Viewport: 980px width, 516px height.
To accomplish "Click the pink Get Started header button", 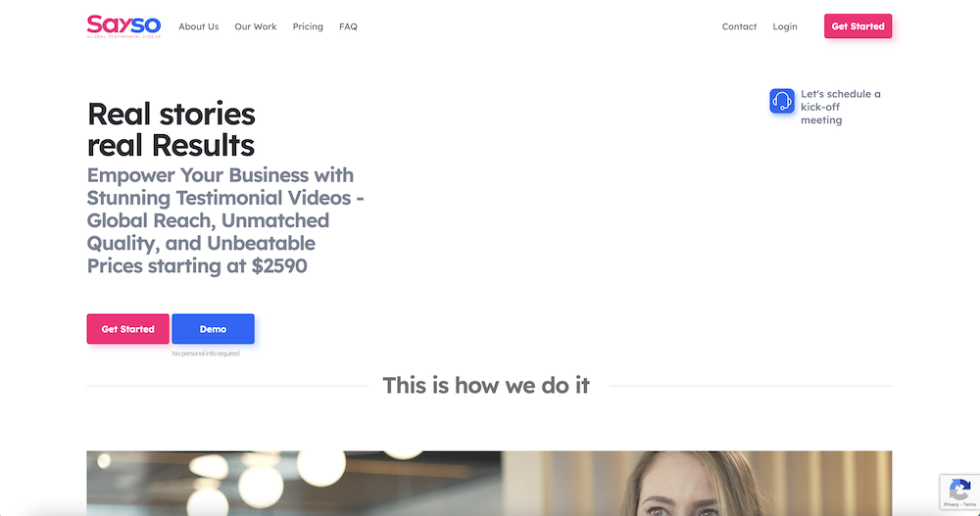I will point(858,26).
